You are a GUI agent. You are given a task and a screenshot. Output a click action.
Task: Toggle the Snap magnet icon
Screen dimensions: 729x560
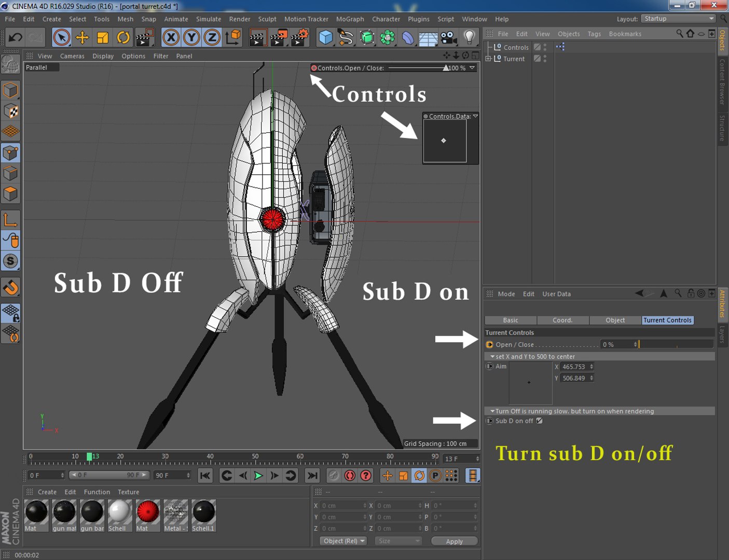click(10, 287)
